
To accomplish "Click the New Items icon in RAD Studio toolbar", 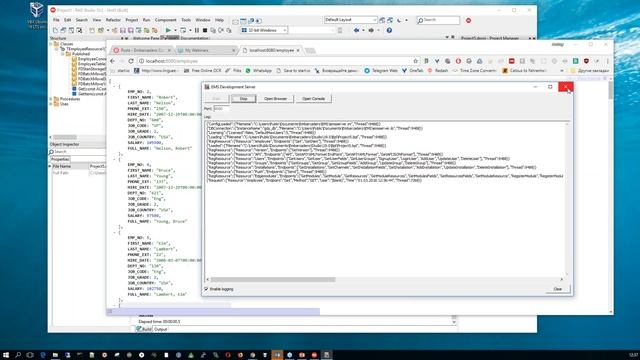I will click(55, 30).
